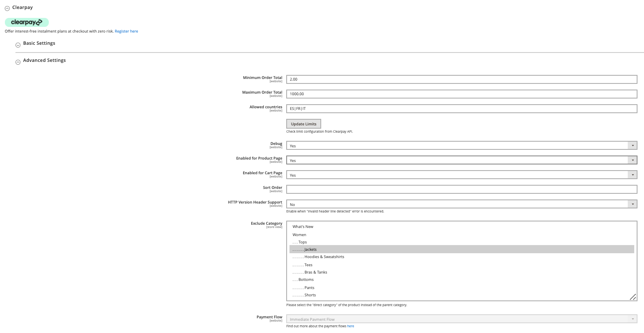Click the Minimum Order Total label
This screenshot has width=644, height=333.
(x=263, y=78)
